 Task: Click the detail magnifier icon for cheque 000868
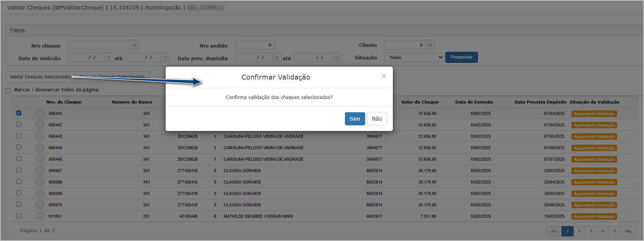tap(40, 182)
